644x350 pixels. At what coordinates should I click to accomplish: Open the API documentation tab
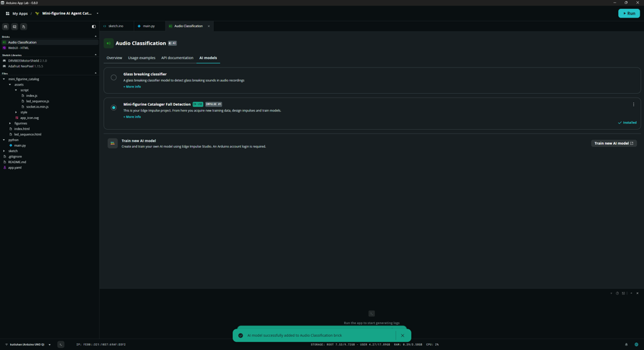[x=177, y=58]
